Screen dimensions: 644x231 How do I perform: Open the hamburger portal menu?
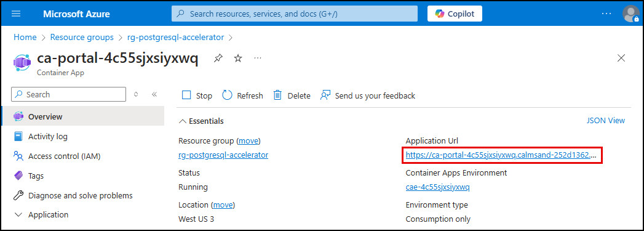coord(16,14)
